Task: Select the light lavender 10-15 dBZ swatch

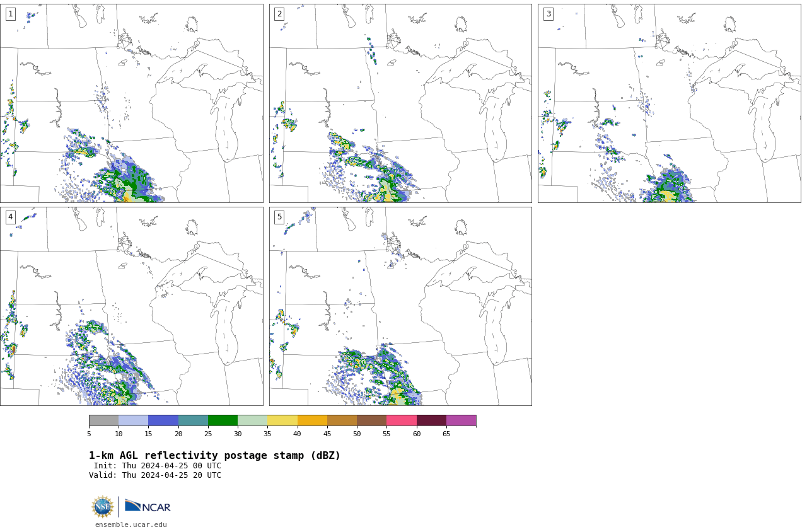Action: point(134,420)
